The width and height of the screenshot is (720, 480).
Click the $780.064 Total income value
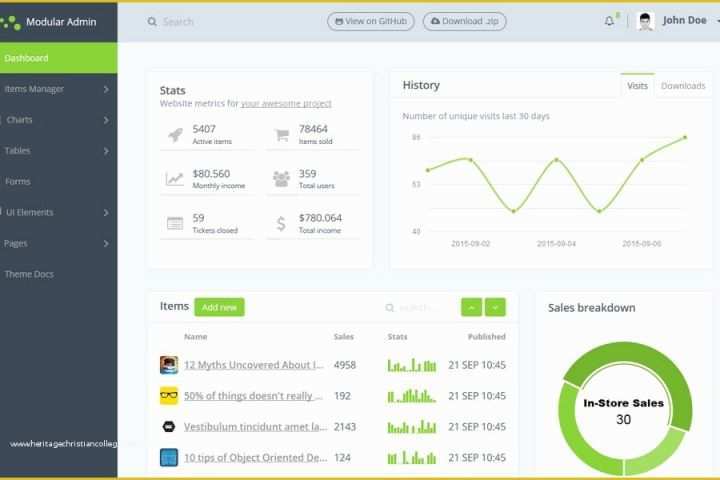point(320,218)
